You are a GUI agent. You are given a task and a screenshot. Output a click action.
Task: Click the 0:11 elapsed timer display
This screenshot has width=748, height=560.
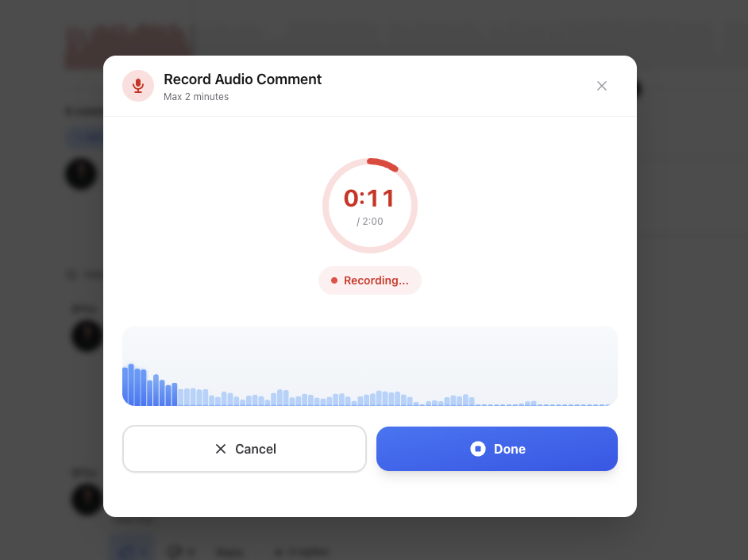[370, 199]
